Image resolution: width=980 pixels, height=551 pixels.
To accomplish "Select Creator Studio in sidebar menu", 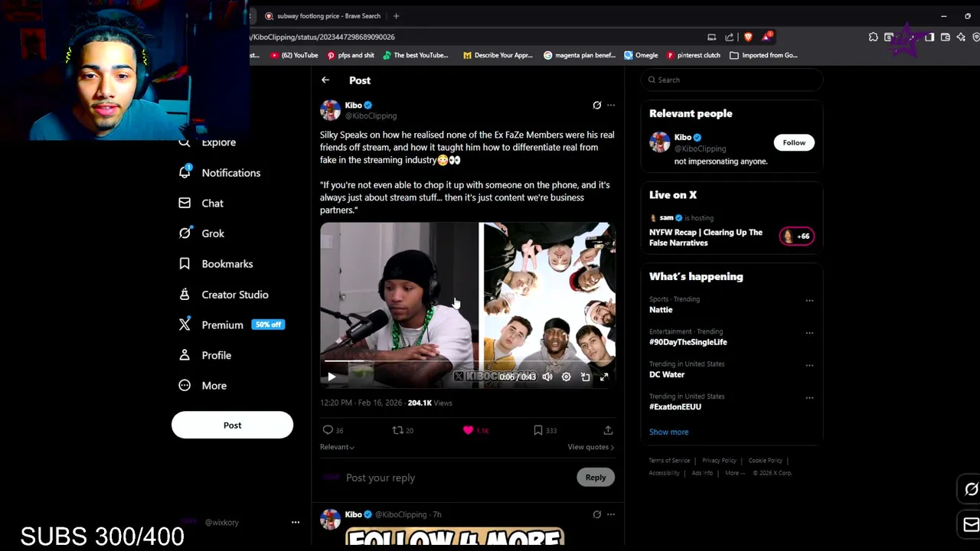I will coord(235,295).
